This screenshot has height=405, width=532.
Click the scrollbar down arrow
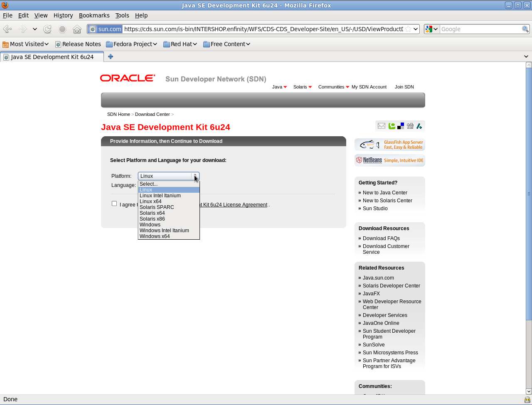529,391
